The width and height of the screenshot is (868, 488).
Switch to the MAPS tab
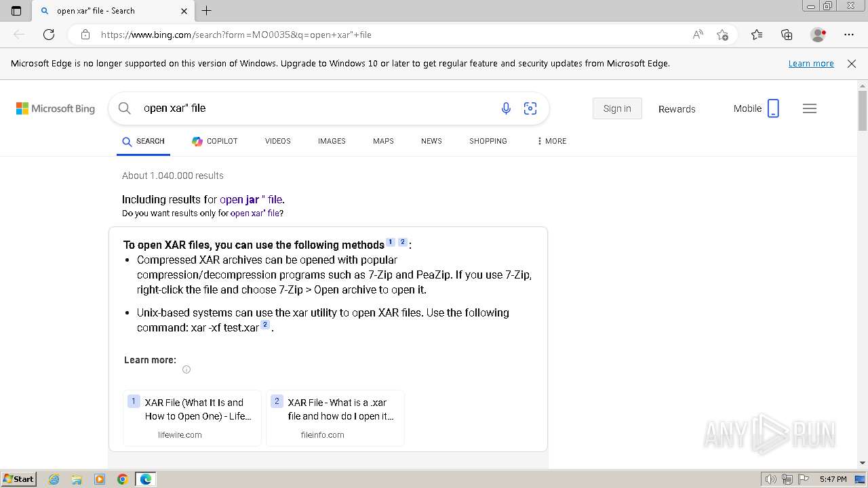pyautogui.click(x=383, y=141)
